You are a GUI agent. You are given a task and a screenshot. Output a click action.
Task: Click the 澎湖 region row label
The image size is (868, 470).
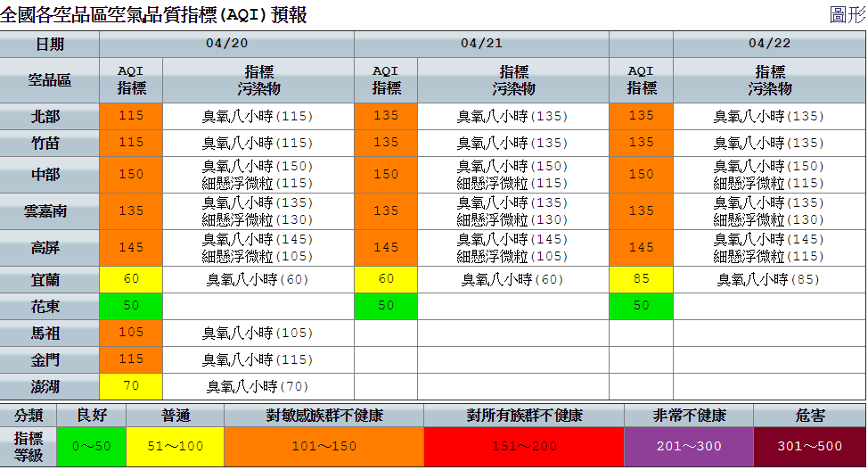(x=49, y=386)
